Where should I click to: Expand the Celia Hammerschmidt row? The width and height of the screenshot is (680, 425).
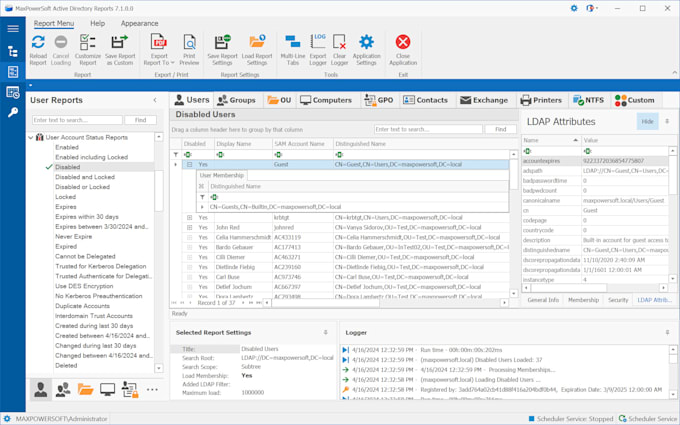pyautogui.click(x=190, y=237)
